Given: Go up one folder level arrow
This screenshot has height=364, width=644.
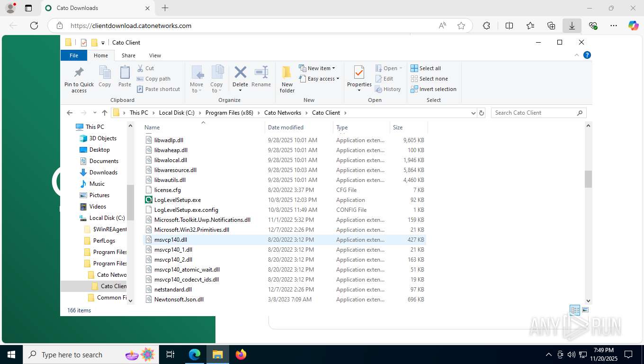Looking at the screenshot, I should (105, 113).
